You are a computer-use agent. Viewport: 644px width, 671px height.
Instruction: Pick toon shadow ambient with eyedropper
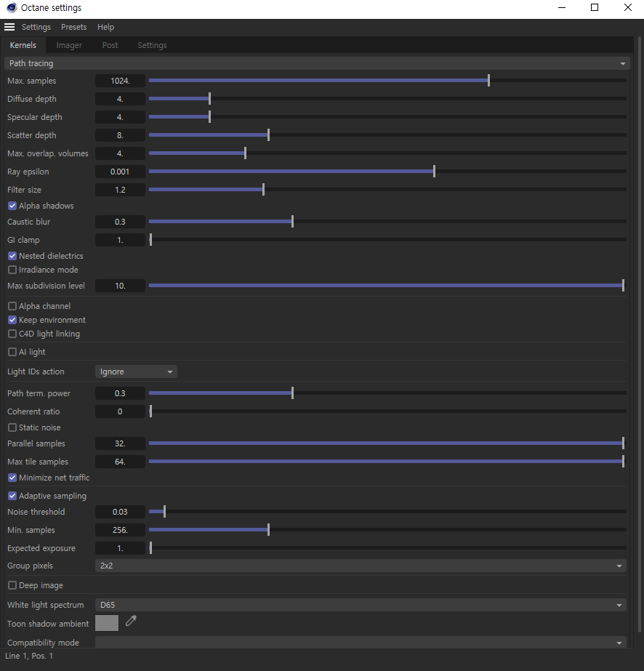pyautogui.click(x=131, y=621)
